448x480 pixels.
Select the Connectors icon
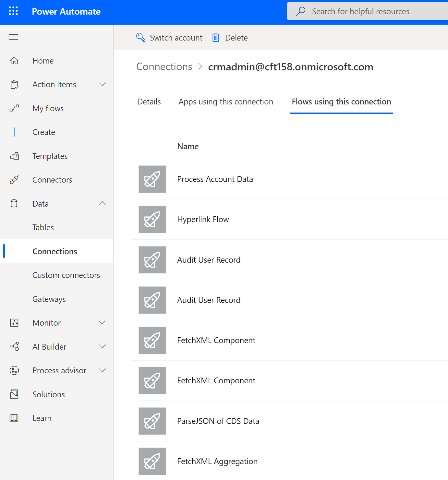point(14,180)
